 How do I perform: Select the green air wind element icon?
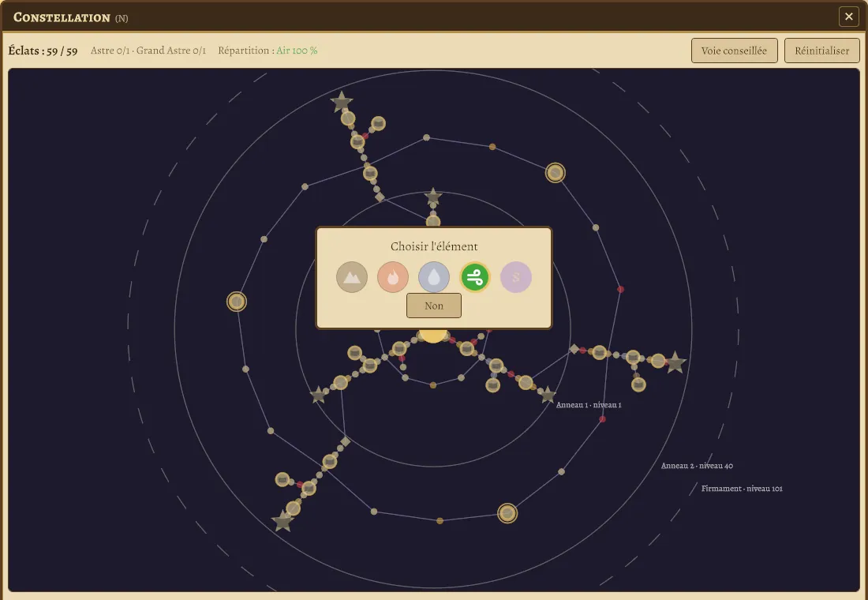[x=475, y=277]
